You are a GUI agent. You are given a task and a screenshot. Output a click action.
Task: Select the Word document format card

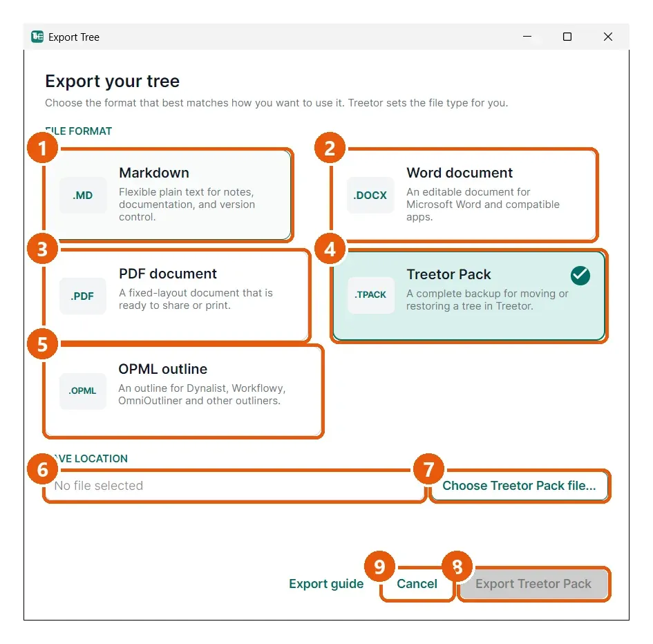[464, 195]
